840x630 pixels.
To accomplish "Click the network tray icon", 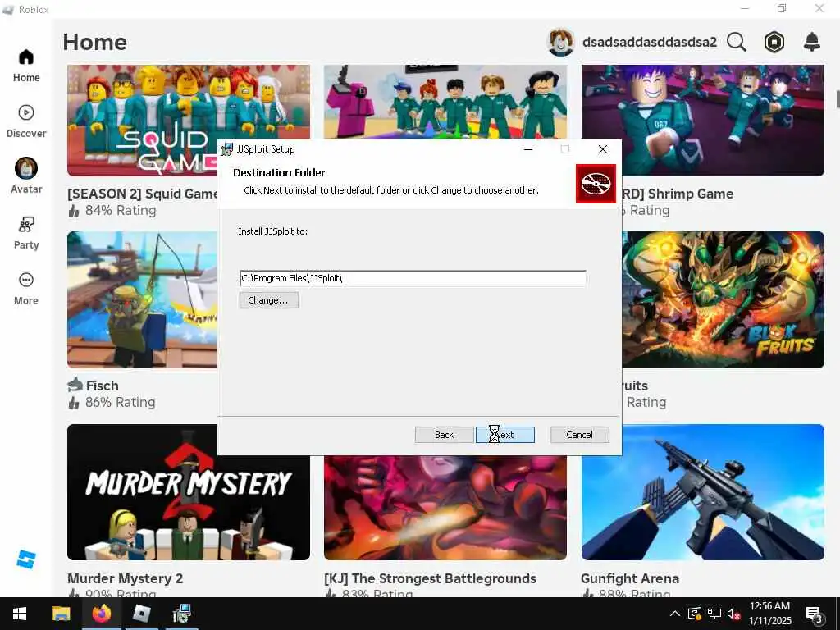I will (714, 614).
